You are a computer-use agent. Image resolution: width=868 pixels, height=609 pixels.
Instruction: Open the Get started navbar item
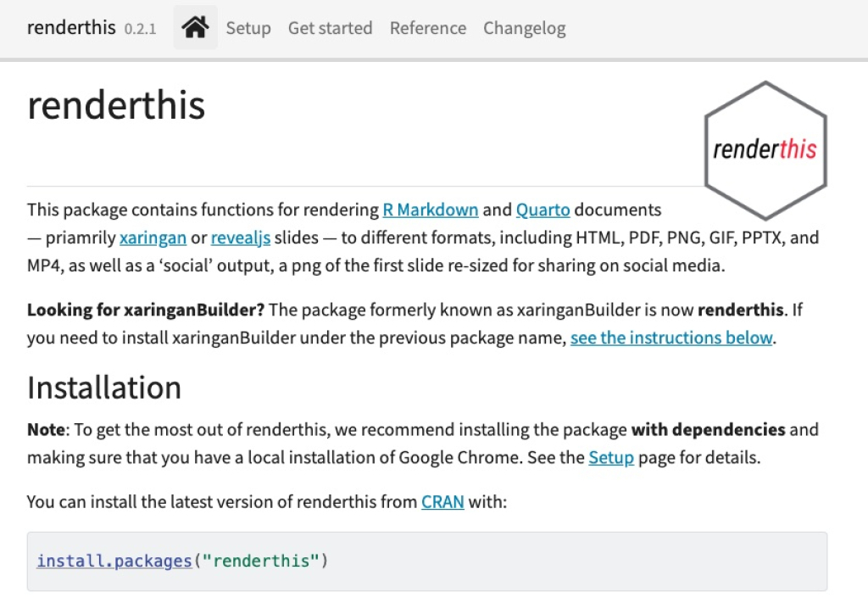click(330, 28)
